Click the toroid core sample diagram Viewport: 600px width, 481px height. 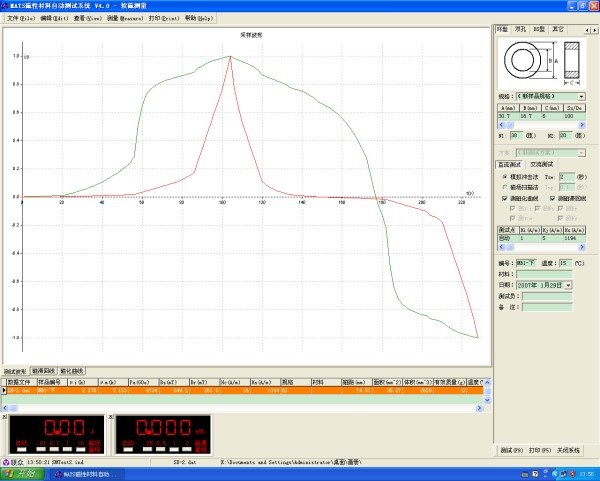click(523, 62)
